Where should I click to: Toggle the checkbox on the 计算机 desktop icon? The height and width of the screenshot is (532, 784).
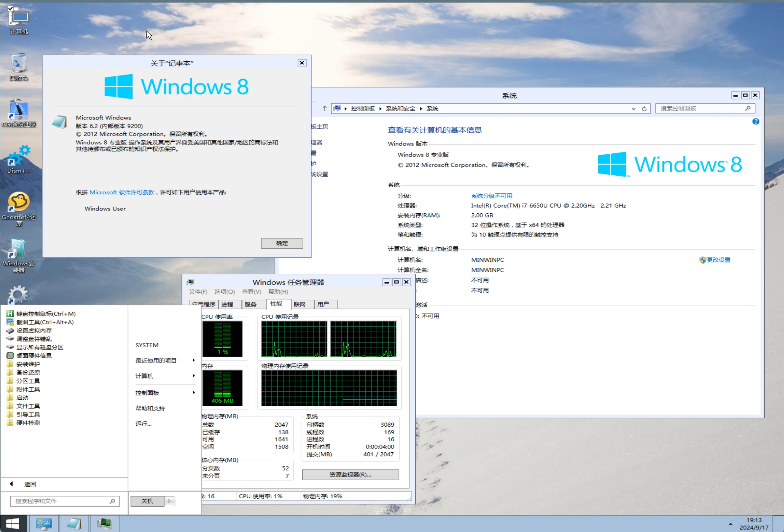tap(11, 8)
